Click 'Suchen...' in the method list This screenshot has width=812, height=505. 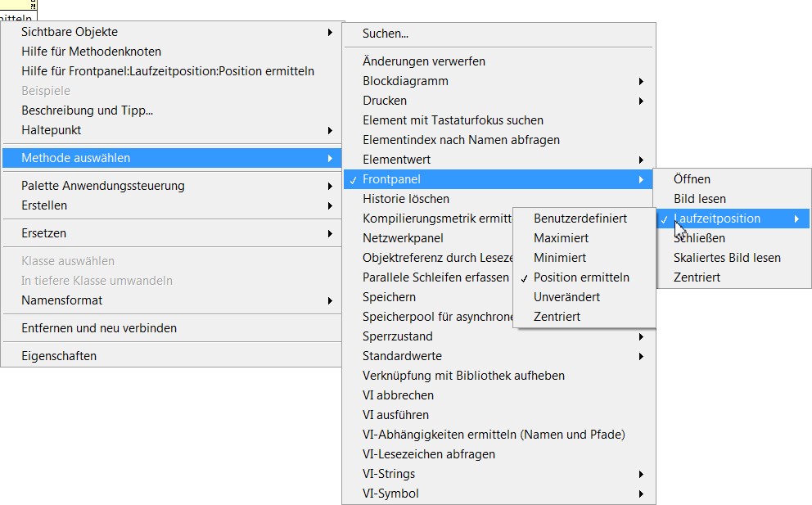click(x=386, y=34)
